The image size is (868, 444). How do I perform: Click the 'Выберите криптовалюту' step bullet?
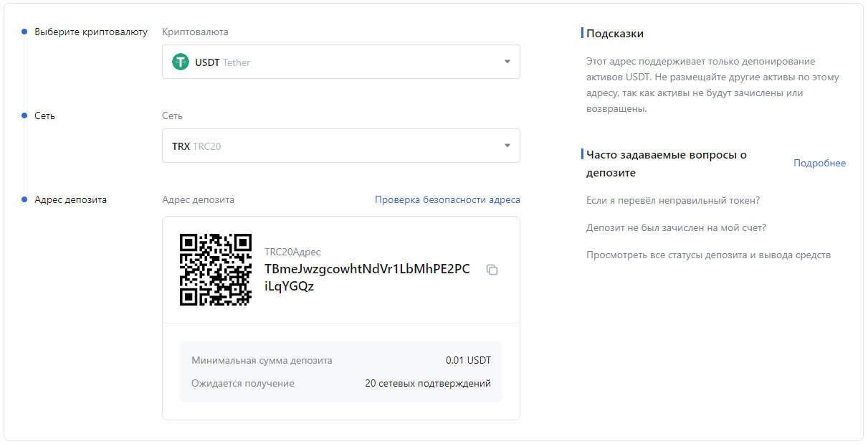(24, 32)
